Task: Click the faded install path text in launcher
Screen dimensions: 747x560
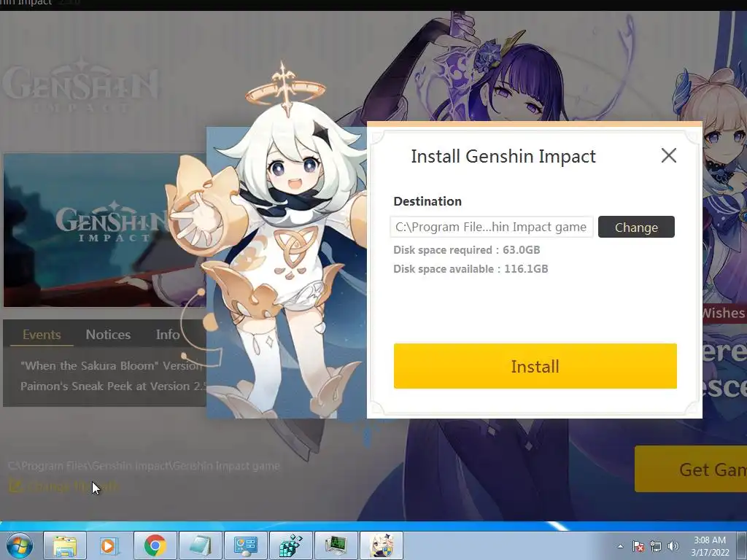Action: [144, 466]
